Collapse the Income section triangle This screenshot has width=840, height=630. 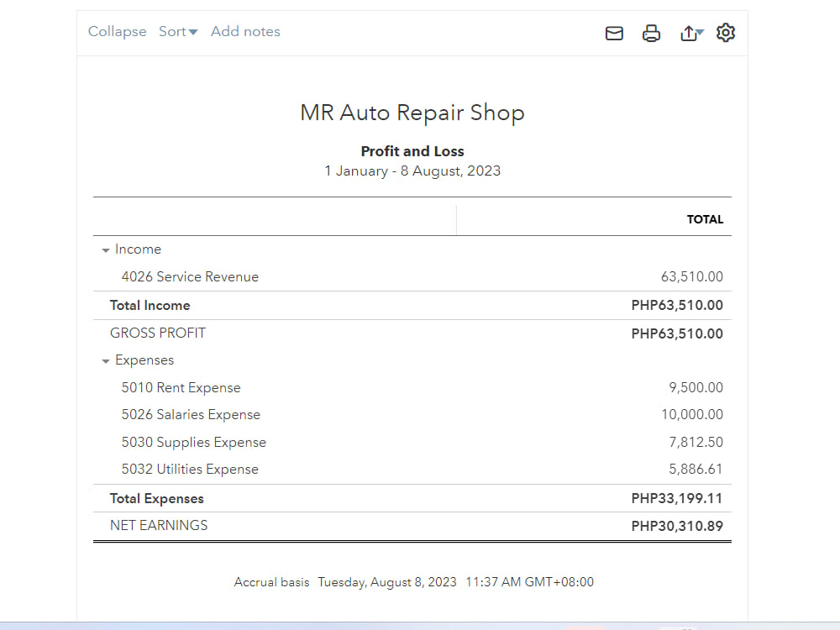[105, 249]
